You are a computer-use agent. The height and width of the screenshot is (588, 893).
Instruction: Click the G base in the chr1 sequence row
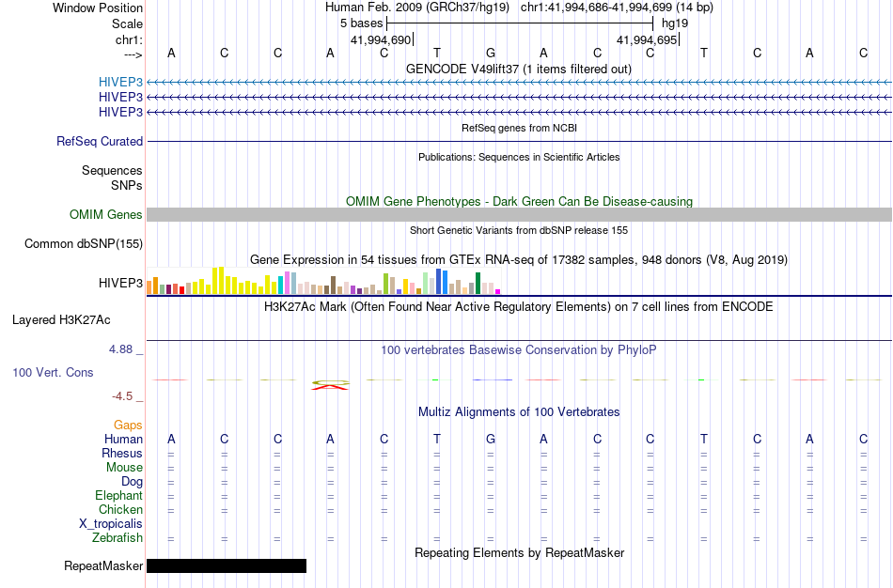pos(491,53)
